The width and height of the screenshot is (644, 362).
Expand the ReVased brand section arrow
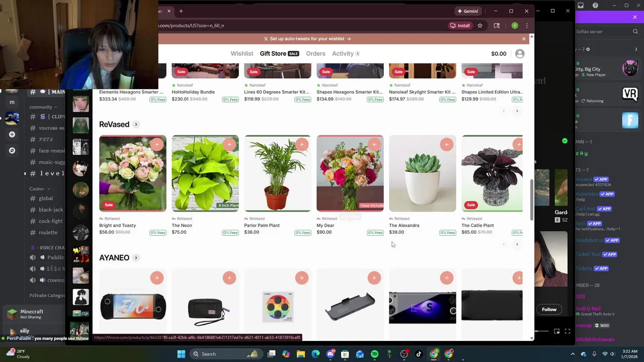tap(136, 125)
